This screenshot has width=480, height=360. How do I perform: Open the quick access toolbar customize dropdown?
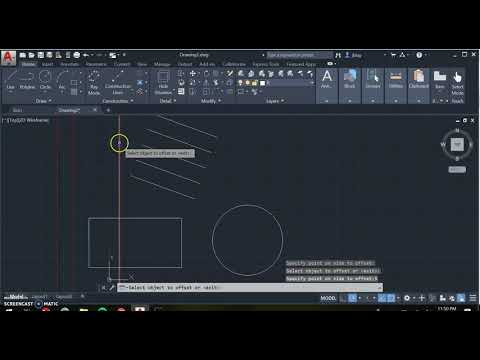click(x=124, y=55)
